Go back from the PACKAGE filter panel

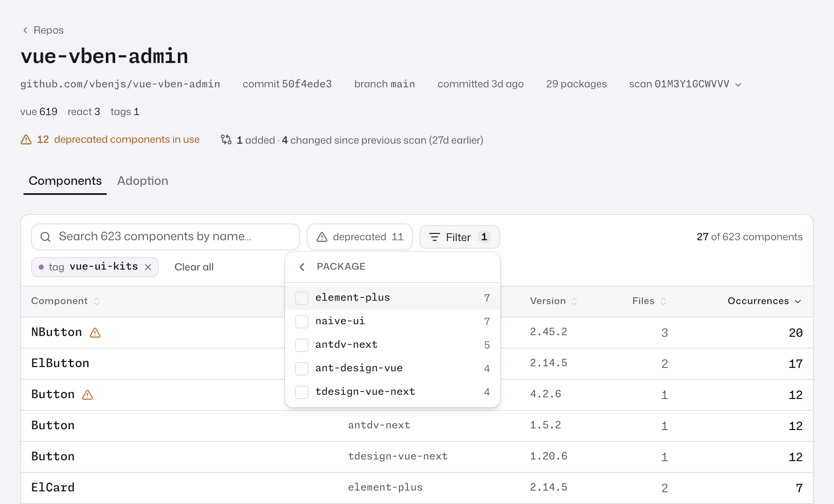302,267
